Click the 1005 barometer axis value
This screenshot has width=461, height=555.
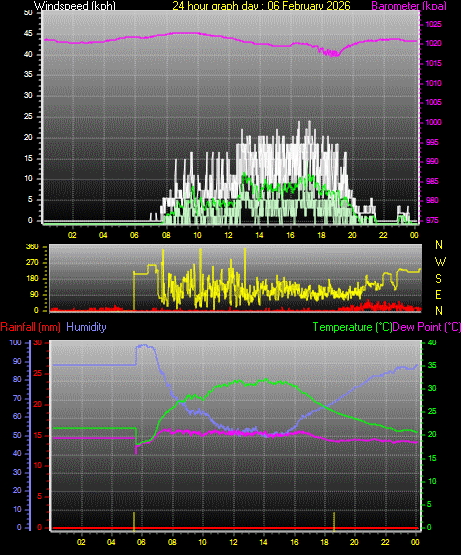point(433,102)
